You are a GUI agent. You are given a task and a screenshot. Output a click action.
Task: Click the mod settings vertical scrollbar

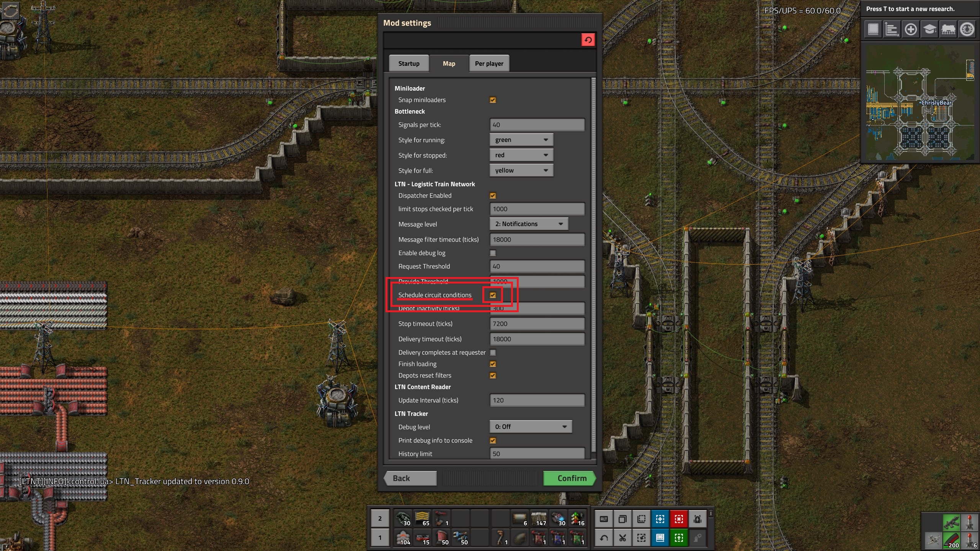point(593,265)
